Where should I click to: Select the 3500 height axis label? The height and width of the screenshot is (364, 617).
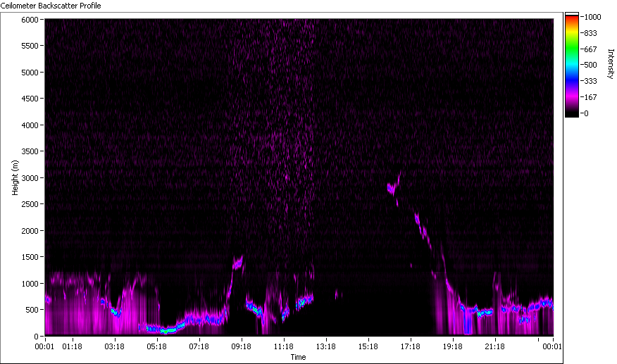point(30,151)
